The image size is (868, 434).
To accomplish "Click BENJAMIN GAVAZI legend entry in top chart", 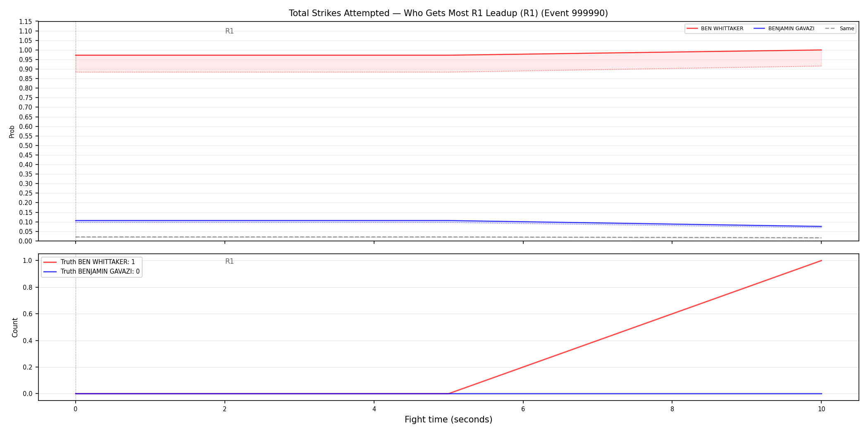I will (x=784, y=29).
